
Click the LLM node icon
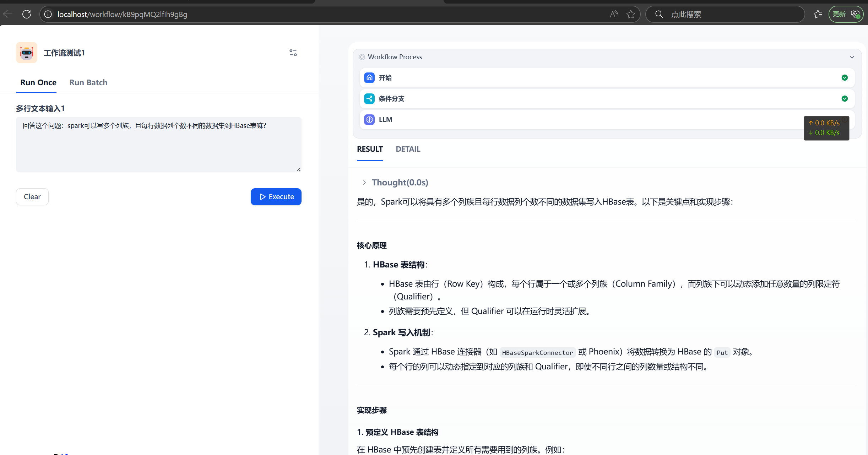click(x=369, y=120)
